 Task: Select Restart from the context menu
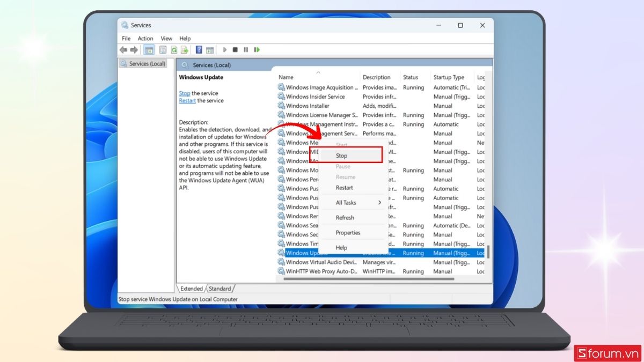click(x=344, y=188)
